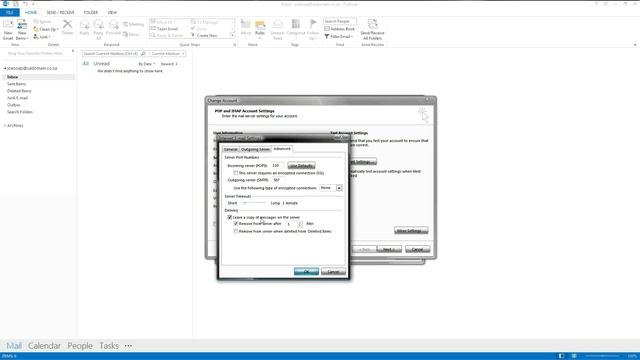Select the Reply & Delete quick step
The width and height of the screenshot is (640, 360).
pos(167,36)
